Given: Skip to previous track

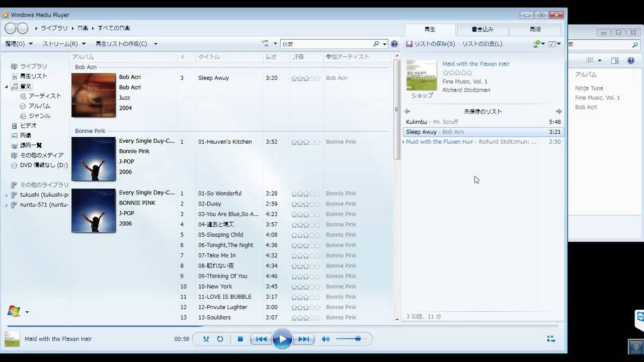Looking at the screenshot, I should [261, 339].
